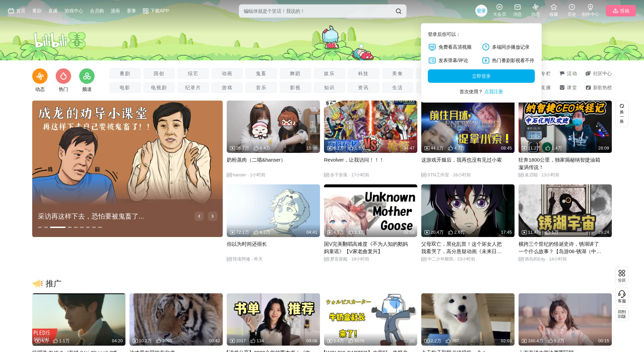The image size is (644, 352).
Task: Open 成龙的劝导小课堂 banner image
Action: pos(127,169)
